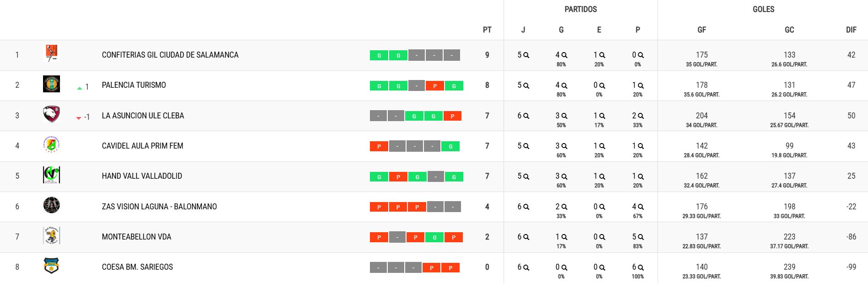Click the La Asuncion ULE Cleba logo
This screenshot has width=868, height=293.
coord(51,114)
